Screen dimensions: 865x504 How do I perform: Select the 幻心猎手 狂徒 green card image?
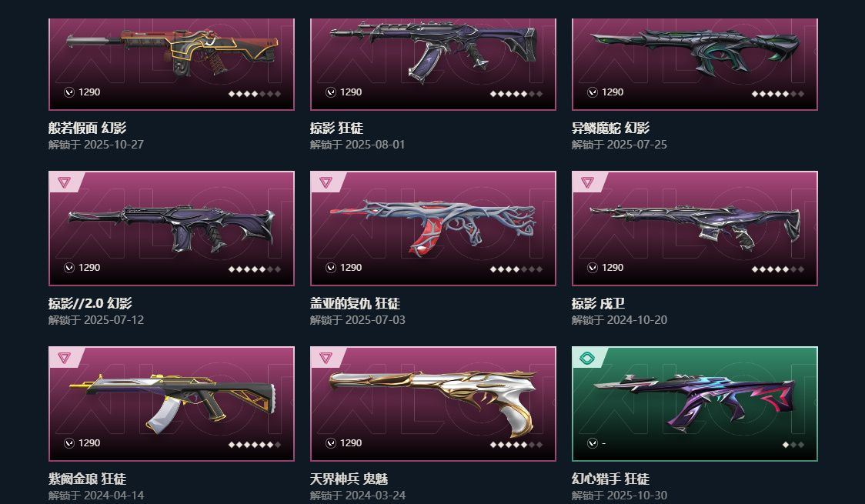tap(694, 404)
